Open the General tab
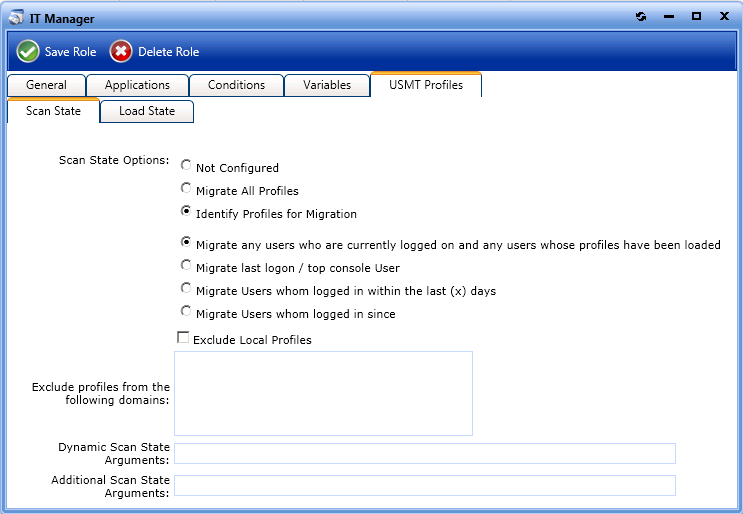 click(x=46, y=85)
